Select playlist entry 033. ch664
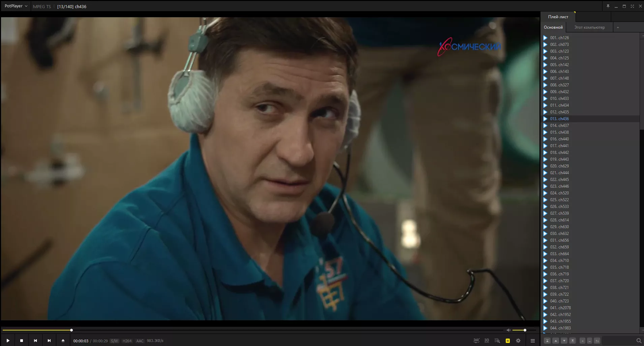The width and height of the screenshot is (644, 346). click(x=590, y=254)
